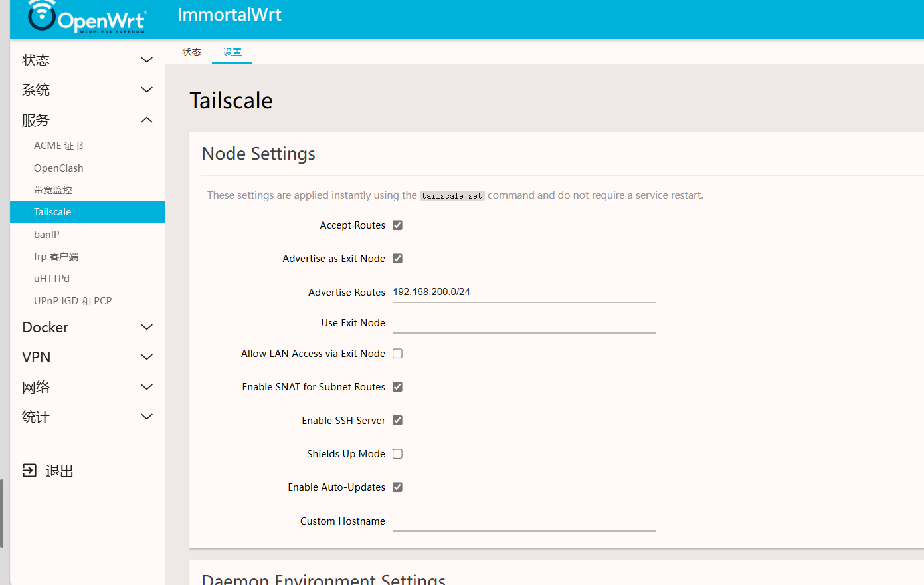Click the 网络 sidebar menu label

pos(36,387)
